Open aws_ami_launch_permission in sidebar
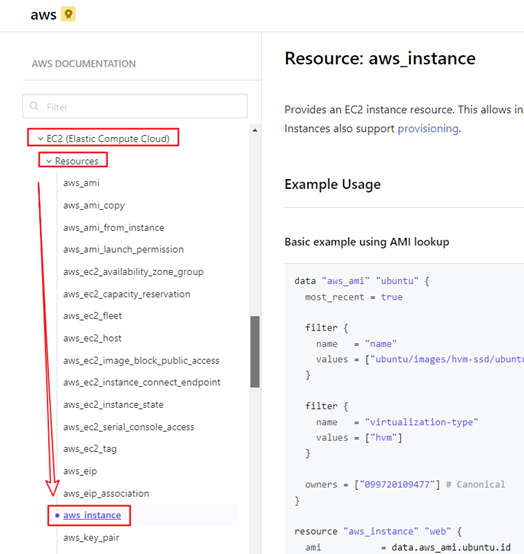Image resolution: width=524 pixels, height=554 pixels. point(123,249)
